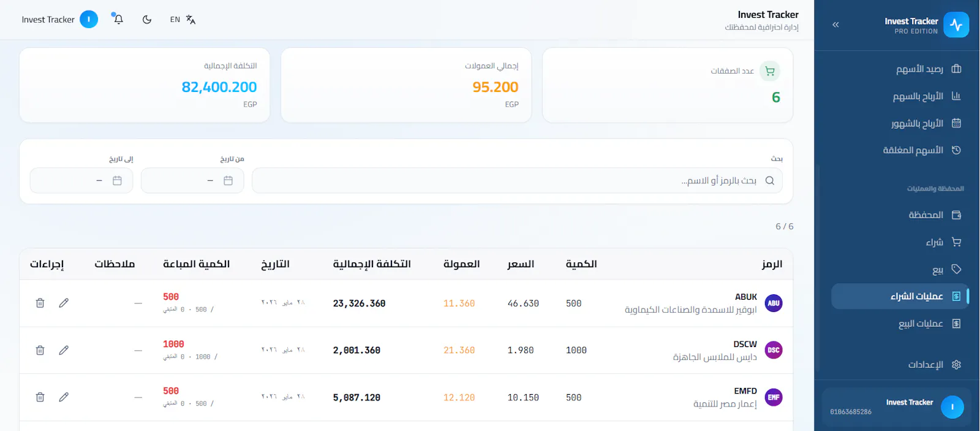Click the ABUK symbol text
This screenshot has height=431, width=980.
[x=746, y=297]
